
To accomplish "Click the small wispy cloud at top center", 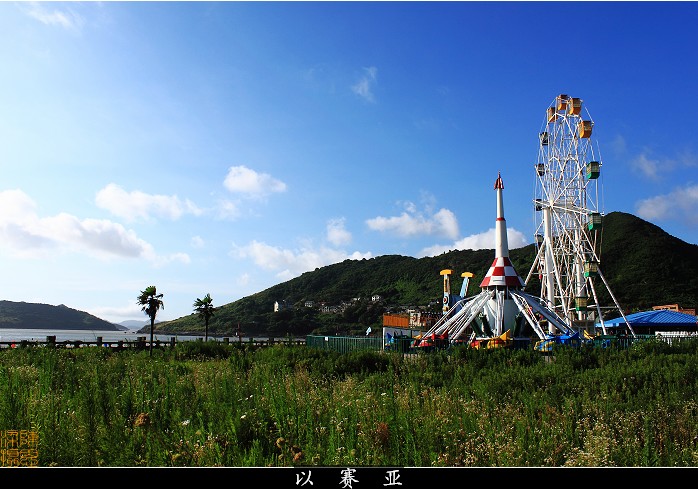I will pos(364,84).
